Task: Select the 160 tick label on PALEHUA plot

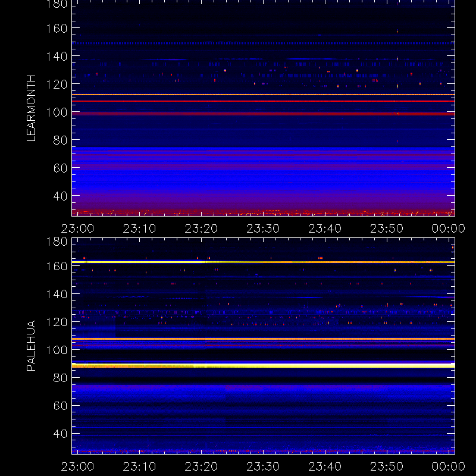Action: point(57,266)
